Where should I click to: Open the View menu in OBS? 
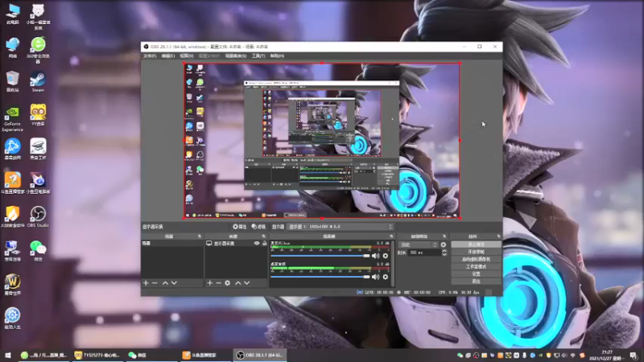[x=187, y=56]
